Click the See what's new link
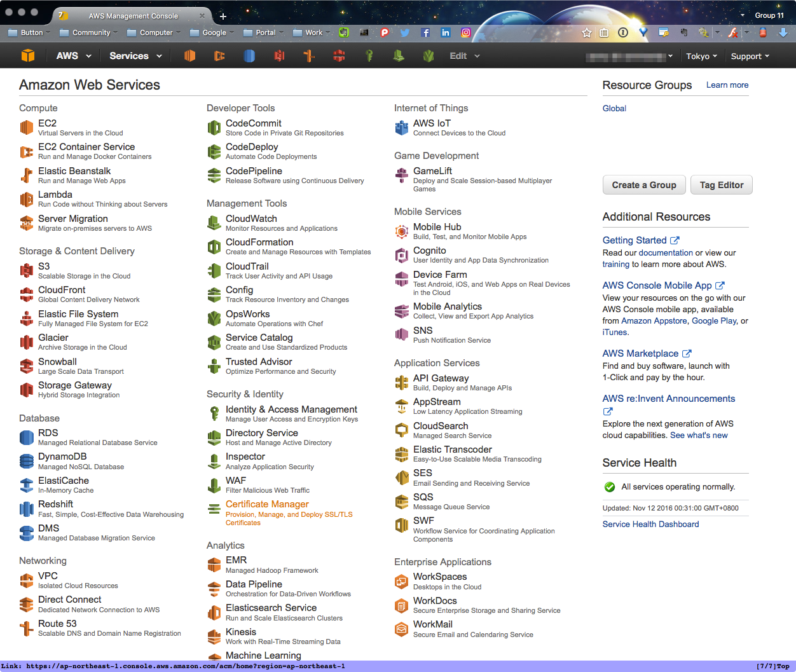Screen dimensions: 796x672 click(x=699, y=435)
